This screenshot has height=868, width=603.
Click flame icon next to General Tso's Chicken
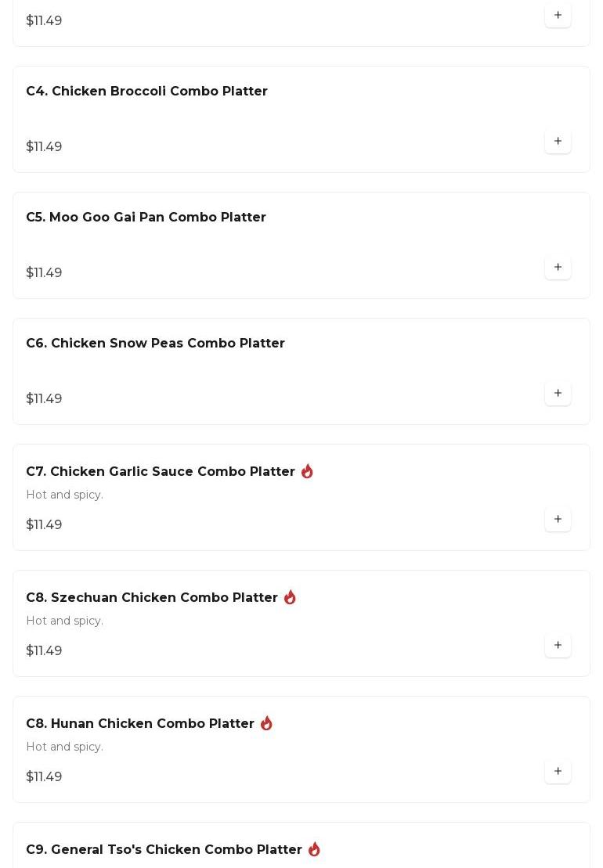(314, 849)
